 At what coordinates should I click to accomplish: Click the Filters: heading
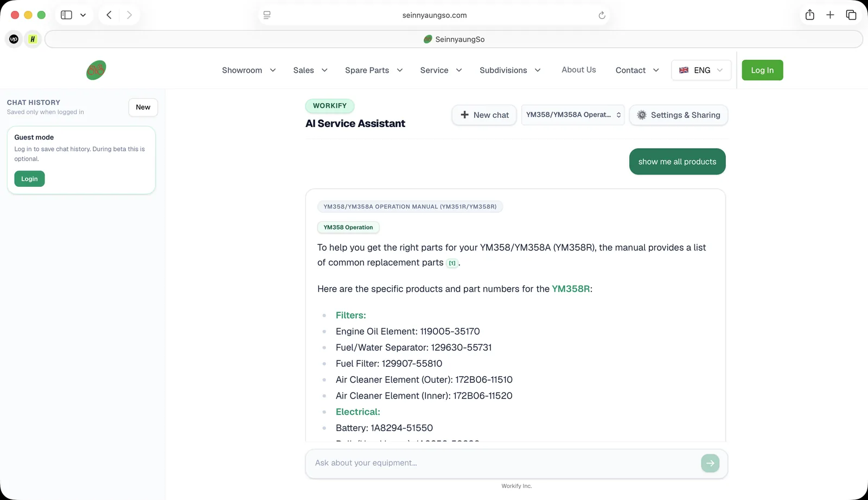[351, 315]
